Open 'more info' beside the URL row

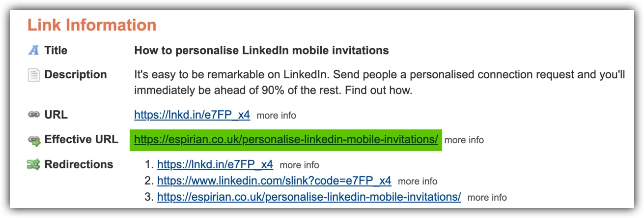(277, 116)
